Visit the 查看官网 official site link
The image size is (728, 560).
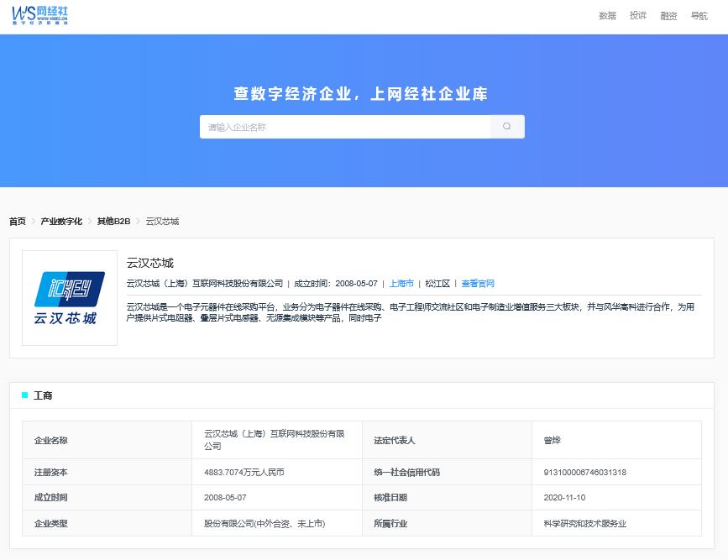[478, 284]
